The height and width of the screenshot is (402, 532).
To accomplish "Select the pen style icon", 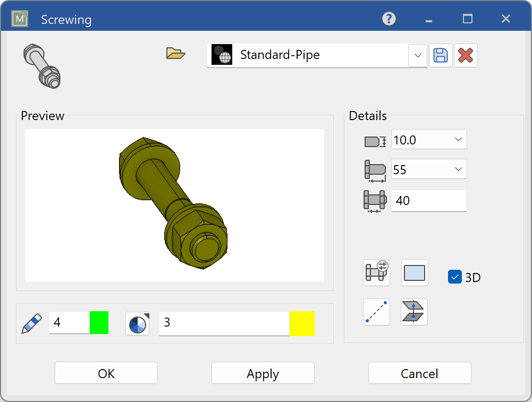I will 31,323.
